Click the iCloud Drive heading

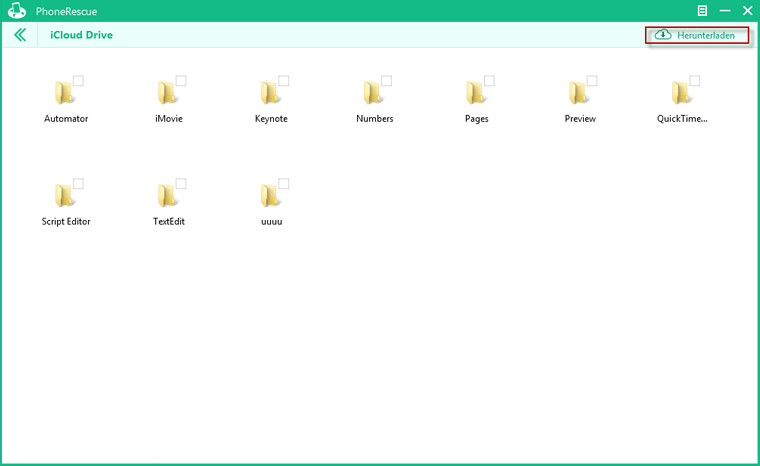pyautogui.click(x=81, y=35)
